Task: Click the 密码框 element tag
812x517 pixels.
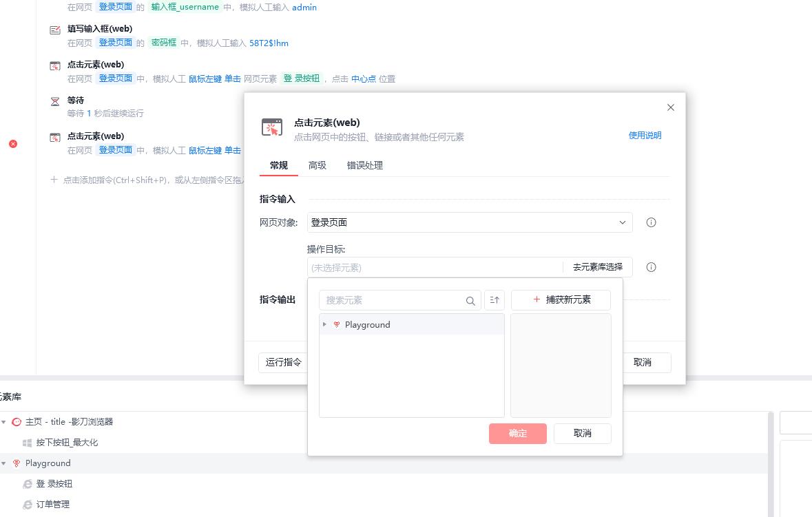Action: (x=164, y=43)
